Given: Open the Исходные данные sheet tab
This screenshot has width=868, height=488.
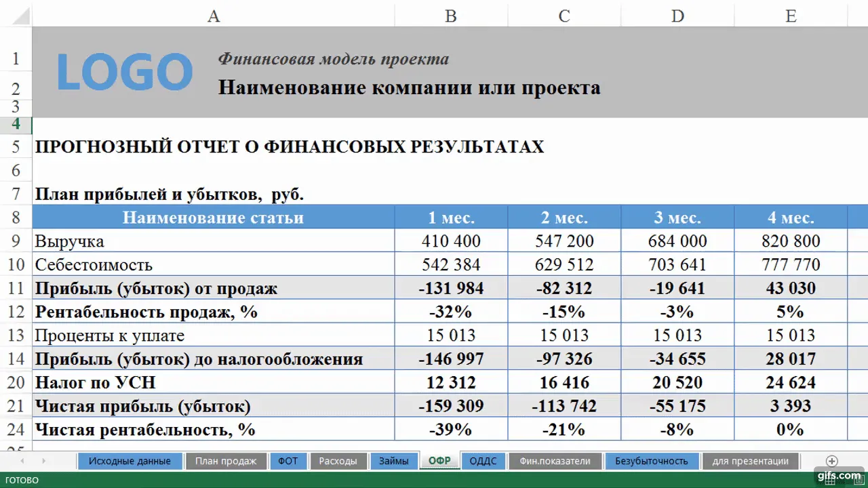Looking at the screenshot, I should pyautogui.click(x=130, y=461).
